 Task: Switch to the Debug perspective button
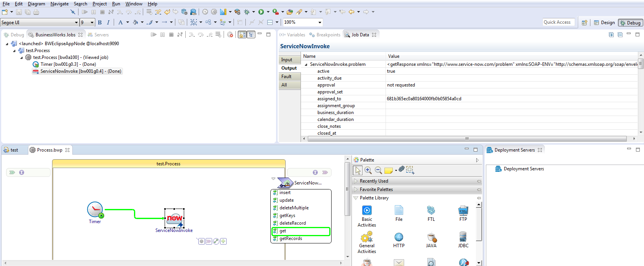[x=630, y=23]
